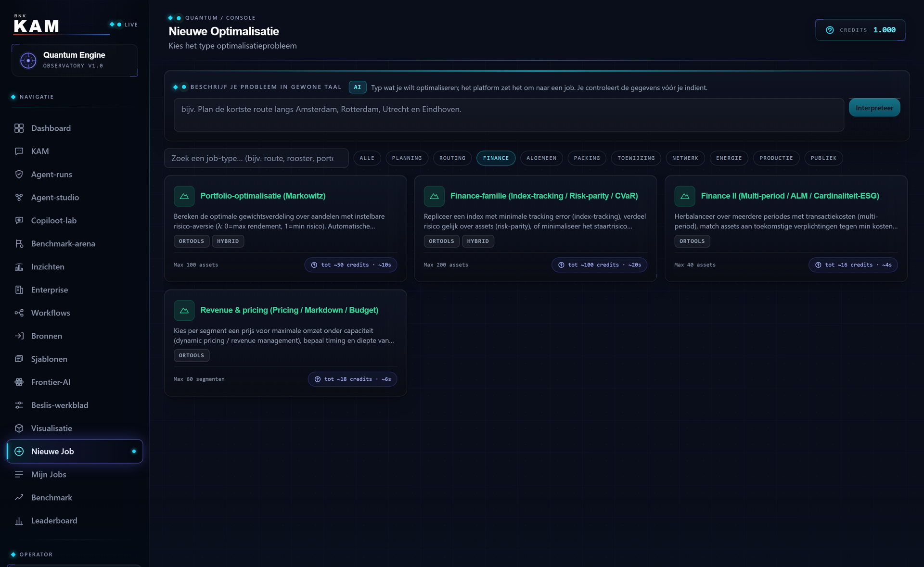Viewport: 924px width, 567px height.
Task: Filter by PRODUCTIE category
Action: [x=776, y=158]
